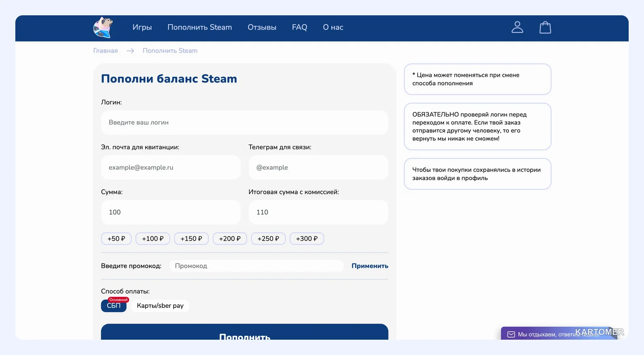Open the user profile icon
Image resolution: width=644 pixels, height=355 pixels.
pos(517,27)
